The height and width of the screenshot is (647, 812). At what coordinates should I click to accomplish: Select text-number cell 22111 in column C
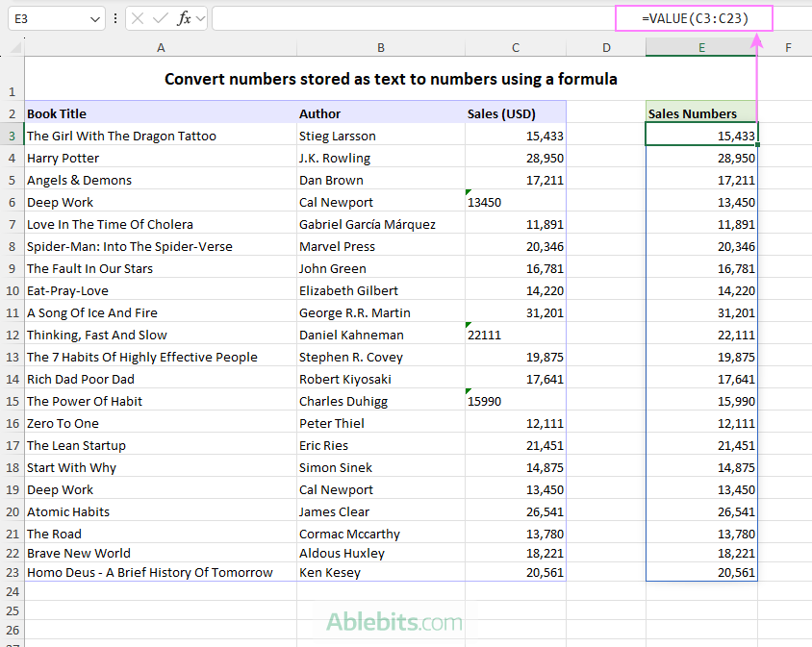point(516,335)
